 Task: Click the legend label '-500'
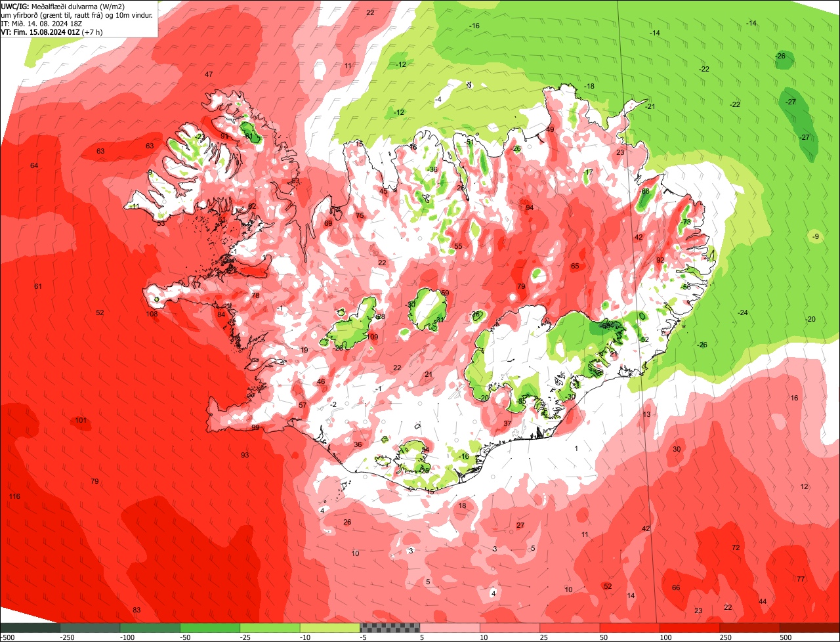pos(7,637)
